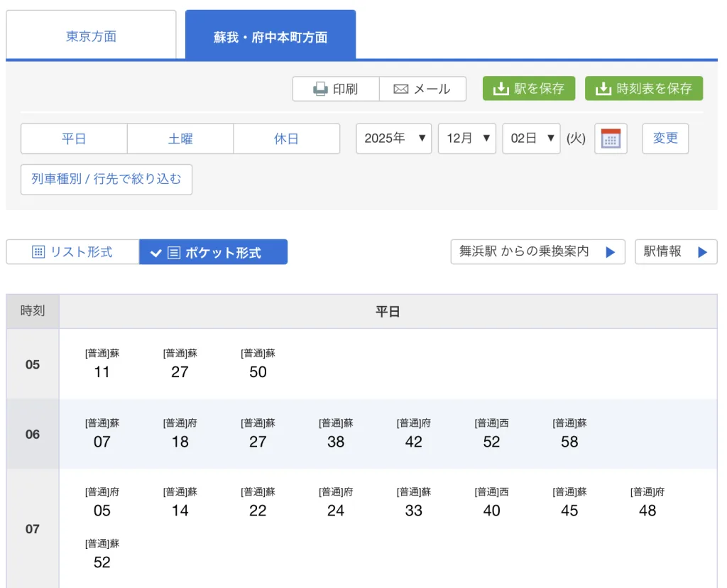The image size is (727, 588).
Task: Click the arrow icon on 舞浜駅 からの乗換案内
Action: [x=609, y=252]
